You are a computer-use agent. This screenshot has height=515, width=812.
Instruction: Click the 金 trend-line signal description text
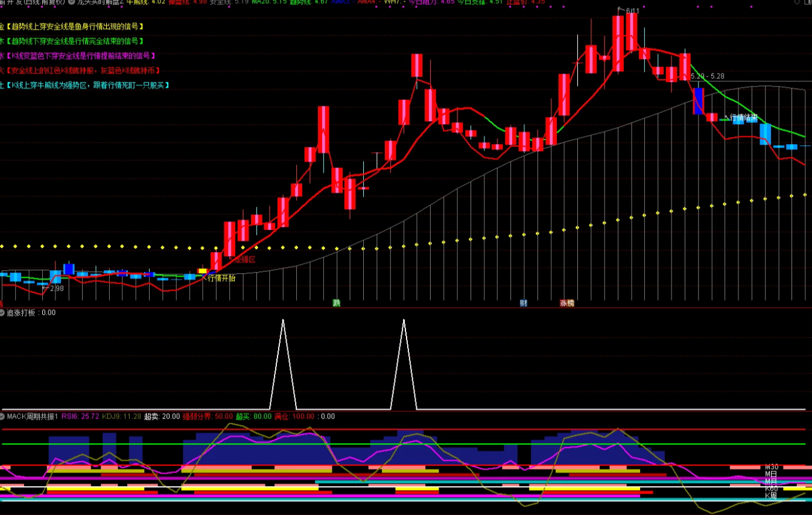[74, 27]
